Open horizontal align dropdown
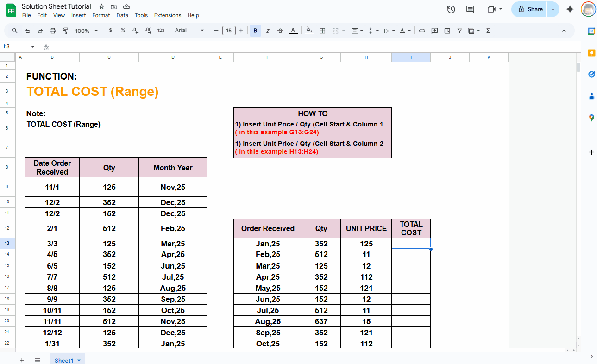 (357, 31)
